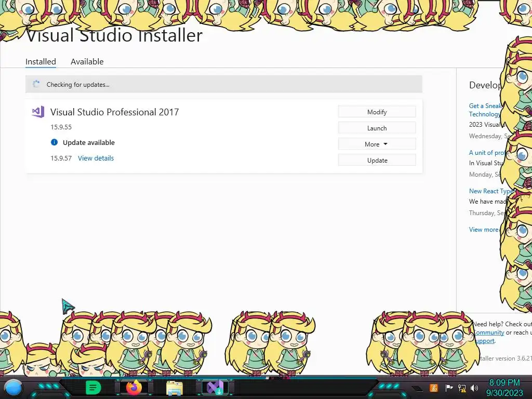Open the View more news link
This screenshot has height=399, width=532.
click(484, 229)
